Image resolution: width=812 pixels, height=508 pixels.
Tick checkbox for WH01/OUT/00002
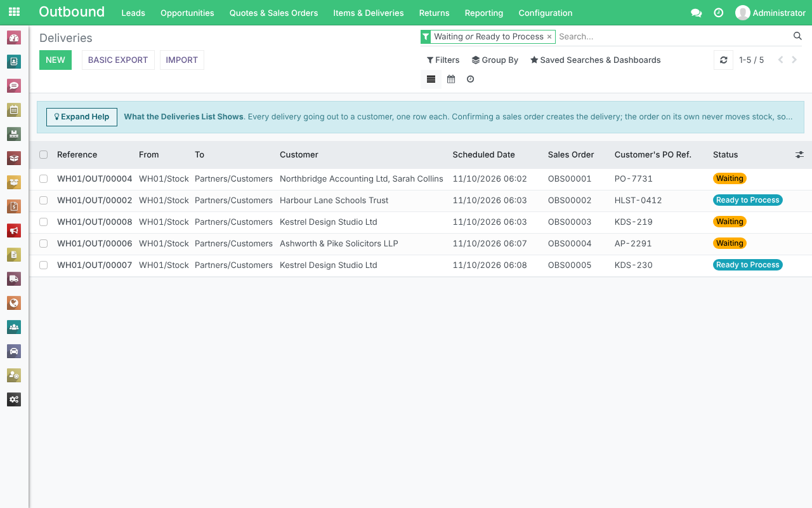(x=43, y=201)
